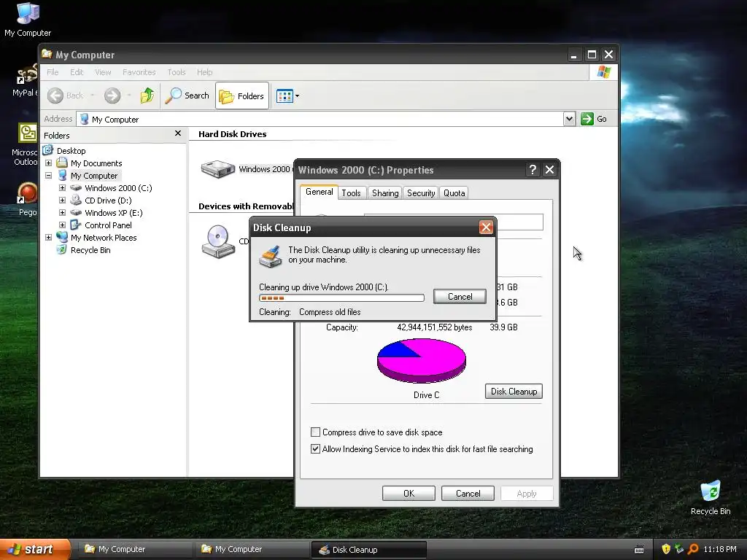Click the Forward arrow in Explorer toolbar
Screen dimensions: 747x560
112,96
